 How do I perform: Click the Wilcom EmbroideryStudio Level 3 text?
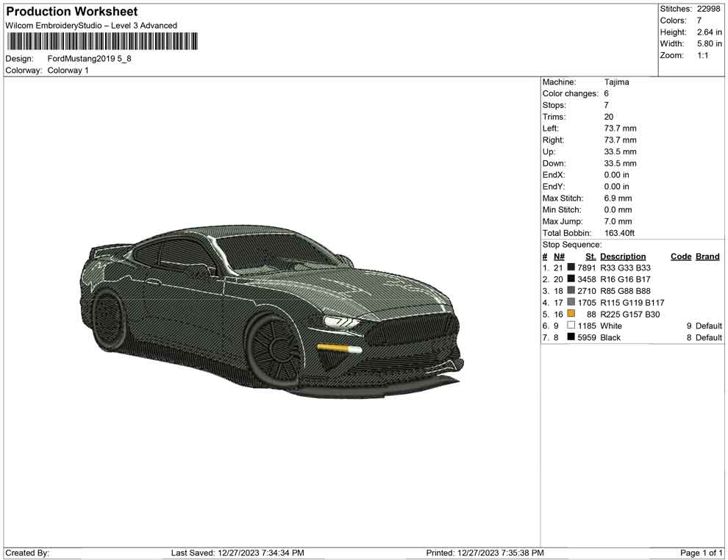click(x=91, y=26)
